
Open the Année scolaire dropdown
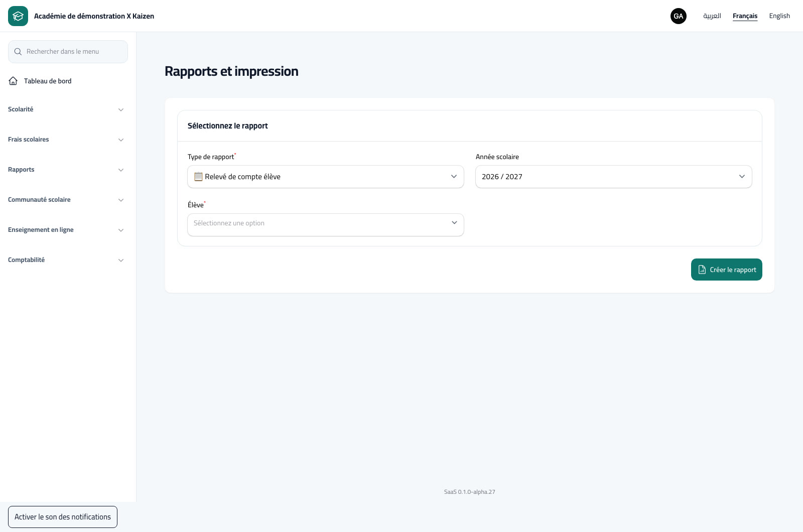(x=614, y=177)
